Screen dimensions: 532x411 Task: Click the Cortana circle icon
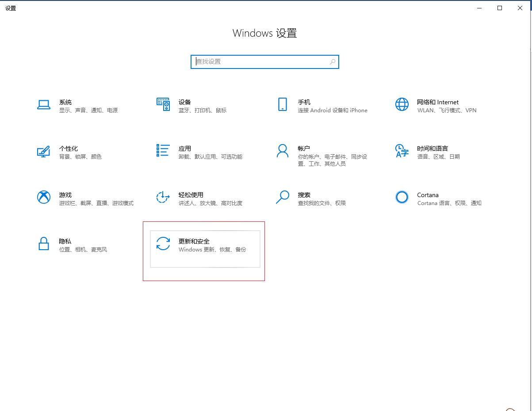click(402, 197)
